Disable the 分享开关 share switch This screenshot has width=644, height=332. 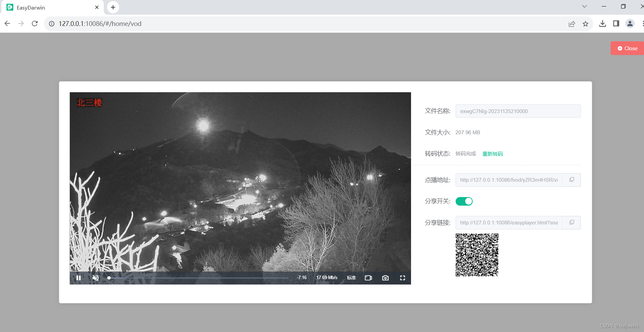[x=464, y=201]
